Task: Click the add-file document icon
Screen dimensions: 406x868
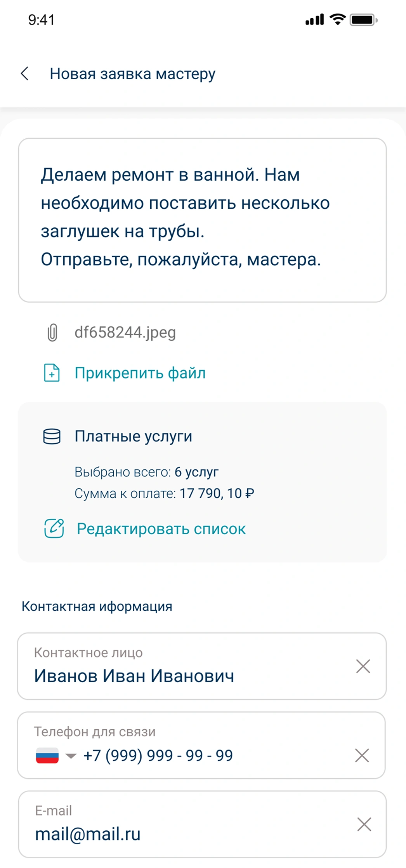Action: [52, 373]
